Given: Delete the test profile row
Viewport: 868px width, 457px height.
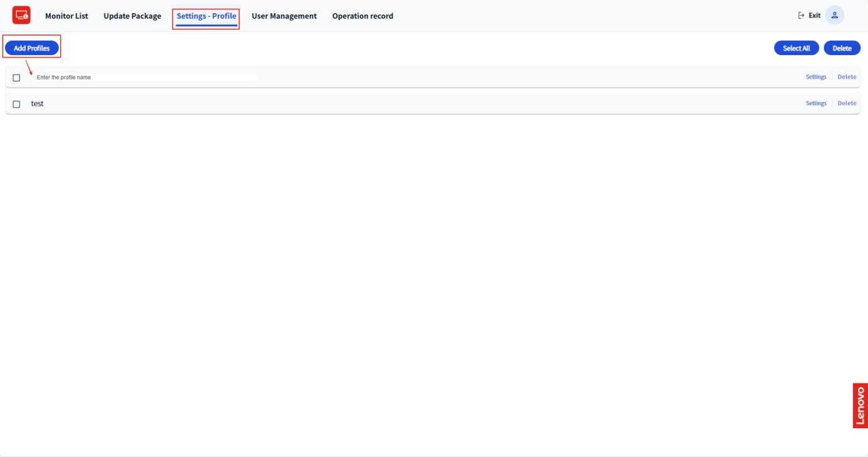Looking at the screenshot, I should click(x=847, y=103).
